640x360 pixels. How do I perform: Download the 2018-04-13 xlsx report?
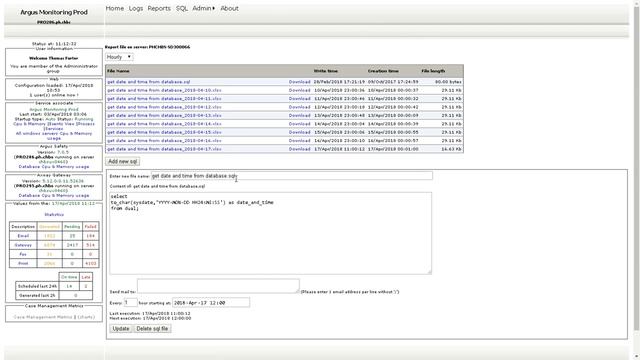(300, 116)
